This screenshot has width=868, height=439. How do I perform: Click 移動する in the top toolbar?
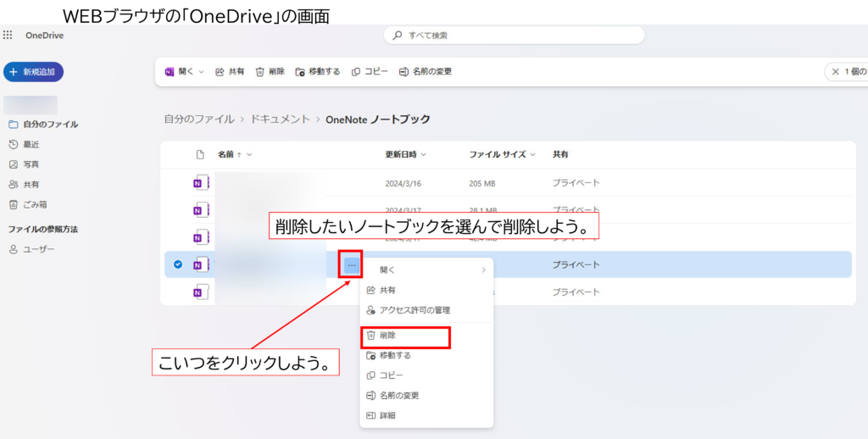pyautogui.click(x=318, y=71)
